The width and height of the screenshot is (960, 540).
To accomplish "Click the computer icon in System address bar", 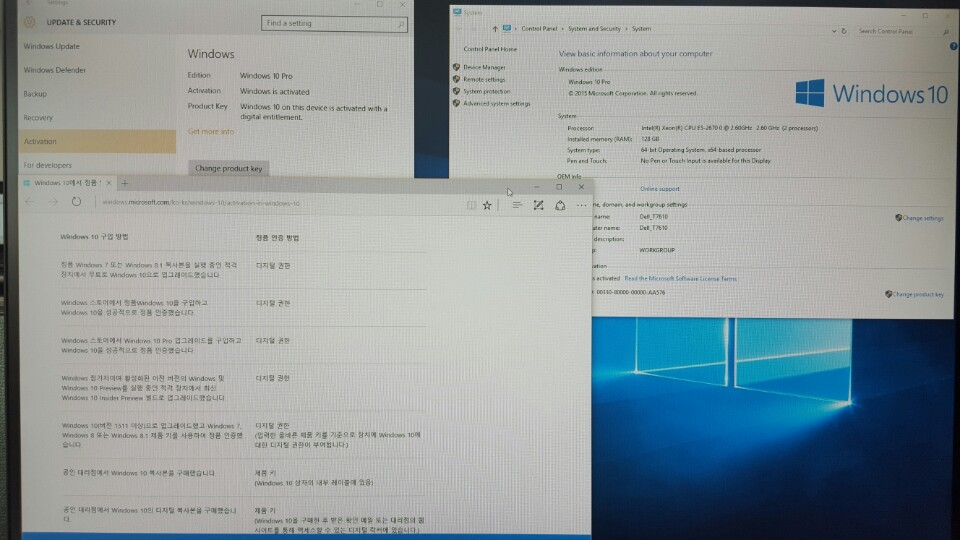I will [x=507, y=29].
